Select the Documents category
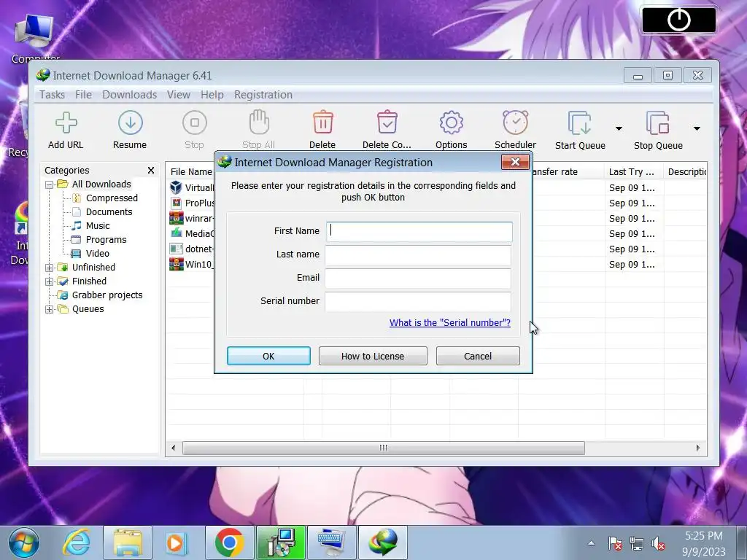Viewport: 747px width, 560px height. pyautogui.click(x=109, y=212)
